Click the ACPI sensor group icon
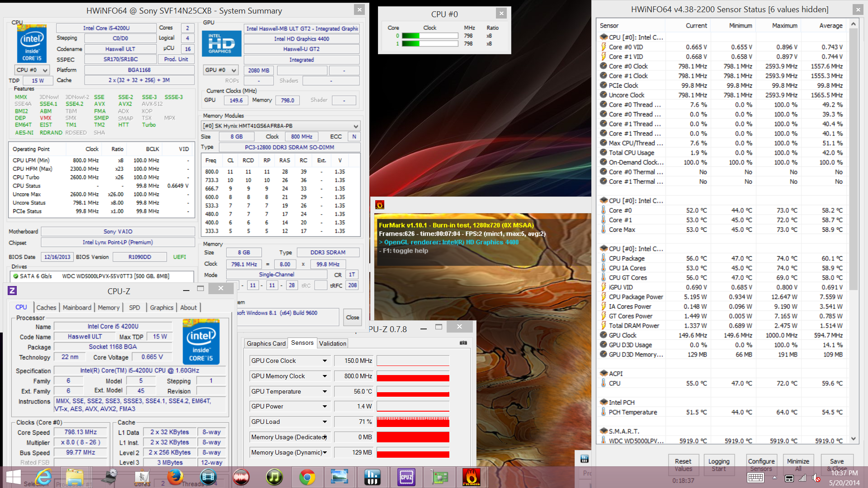868x488 pixels. click(x=604, y=374)
